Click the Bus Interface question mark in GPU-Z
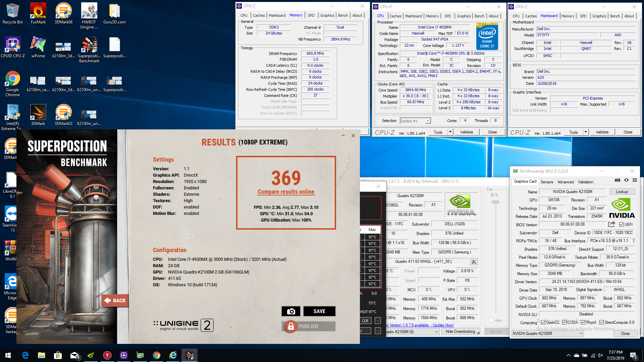 pyautogui.click(x=634, y=241)
